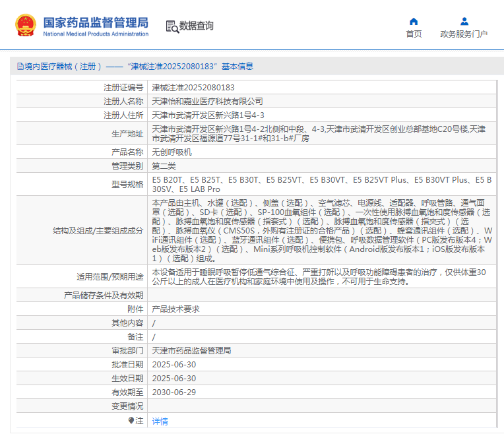Click management category value 第二类
Image resolution: width=504 pixels, height=434 pixels.
click(164, 166)
